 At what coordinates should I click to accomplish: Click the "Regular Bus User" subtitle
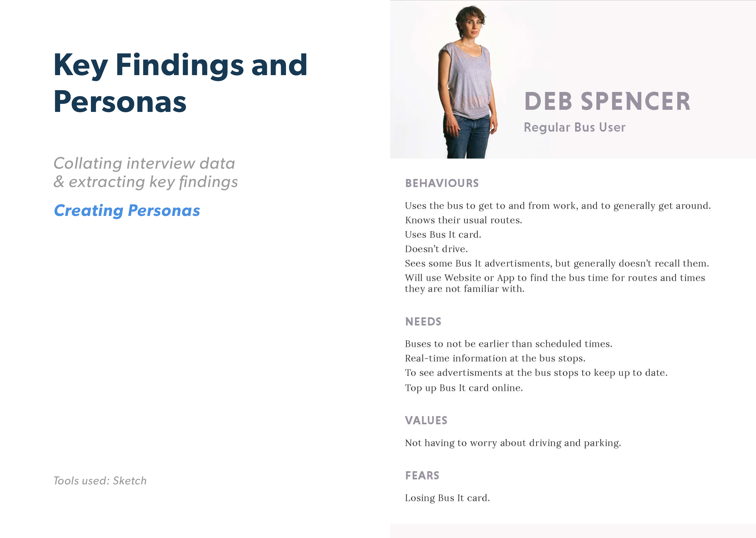coord(574,128)
